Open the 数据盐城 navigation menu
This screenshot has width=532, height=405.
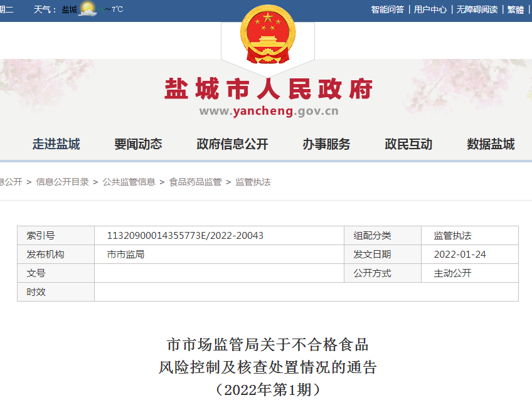(x=491, y=144)
